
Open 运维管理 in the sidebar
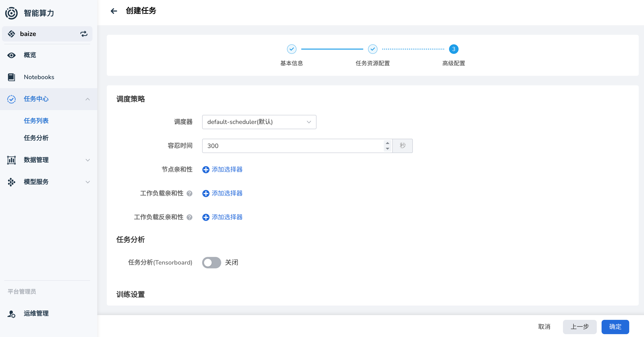(x=36, y=313)
